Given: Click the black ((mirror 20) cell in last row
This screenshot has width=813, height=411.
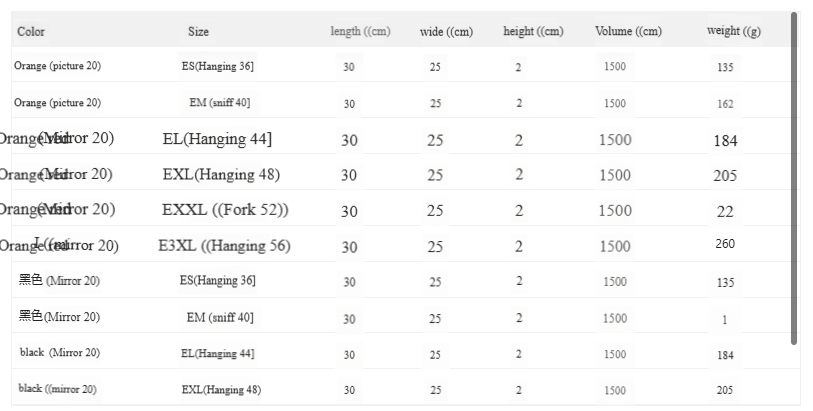Looking at the screenshot, I should coord(57,388).
